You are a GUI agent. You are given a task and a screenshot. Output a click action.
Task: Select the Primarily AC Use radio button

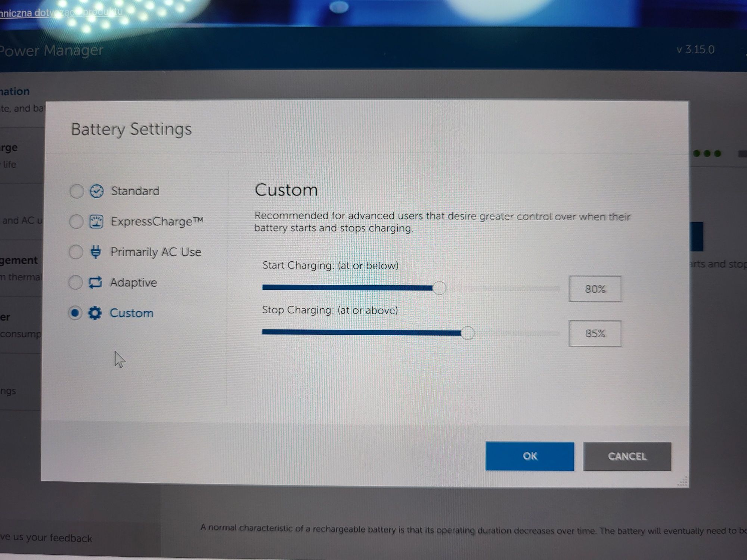pyautogui.click(x=76, y=252)
